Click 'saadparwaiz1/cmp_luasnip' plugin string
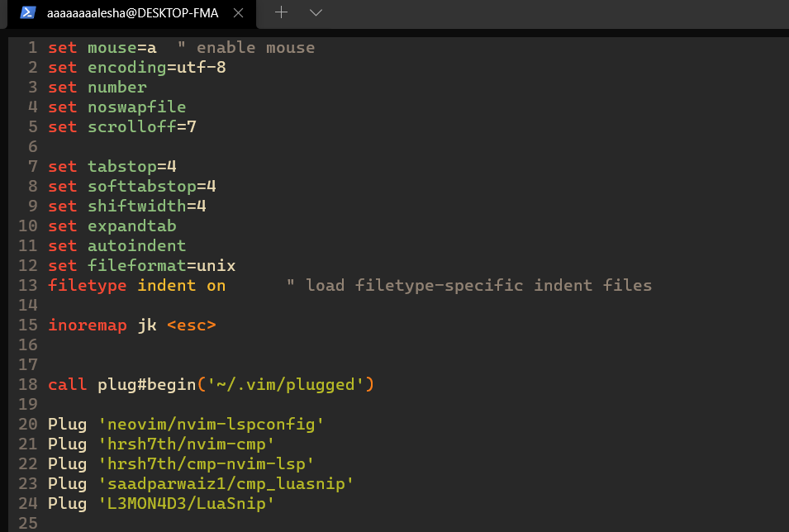The width and height of the screenshot is (789, 532). (226, 484)
